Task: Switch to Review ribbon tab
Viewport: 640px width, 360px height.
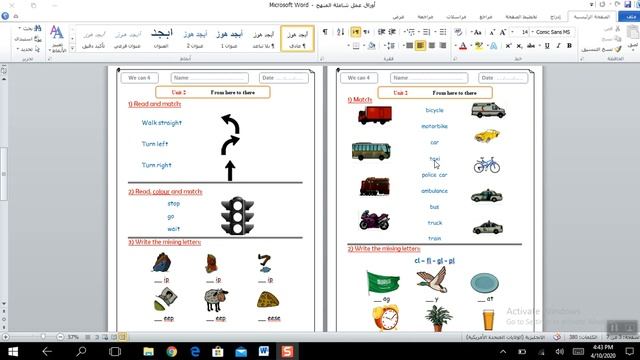Action: pyautogui.click(x=425, y=17)
